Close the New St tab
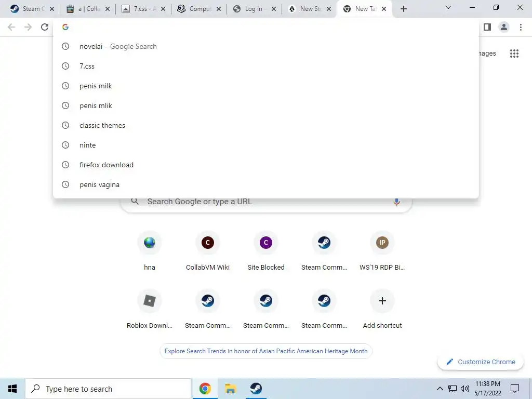 (x=329, y=9)
